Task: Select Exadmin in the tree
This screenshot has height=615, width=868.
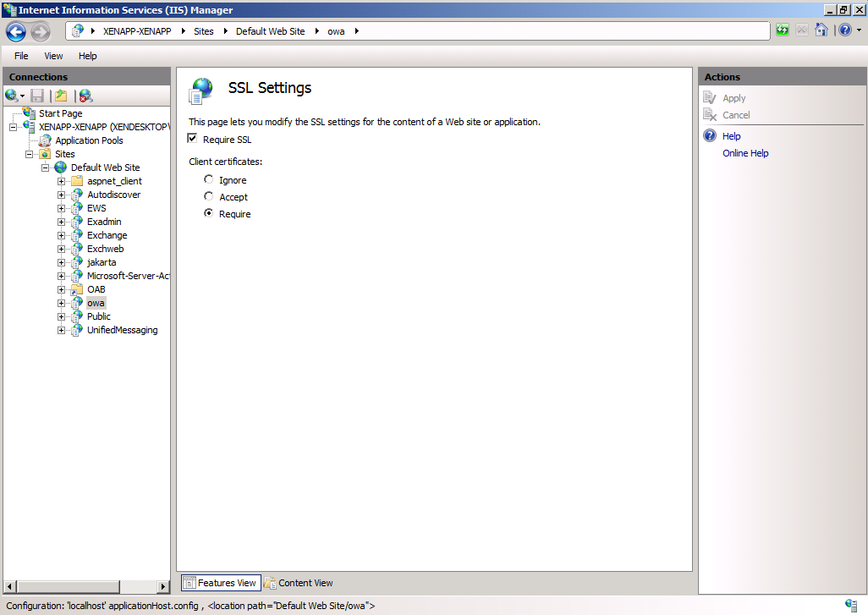Action: pos(104,222)
